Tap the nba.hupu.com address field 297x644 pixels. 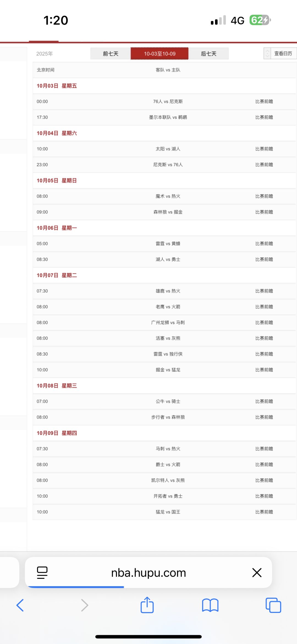(148, 573)
